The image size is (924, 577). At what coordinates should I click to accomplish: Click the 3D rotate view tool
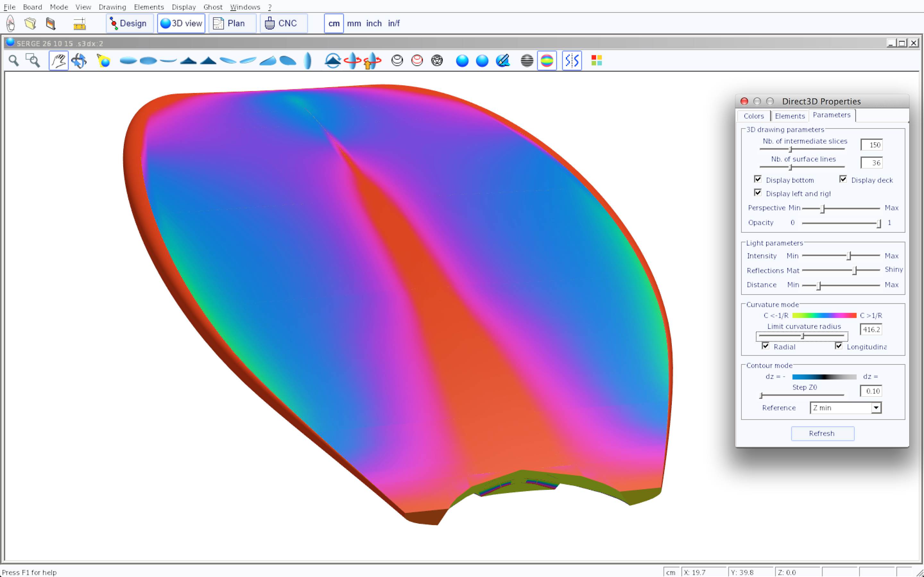coord(79,61)
